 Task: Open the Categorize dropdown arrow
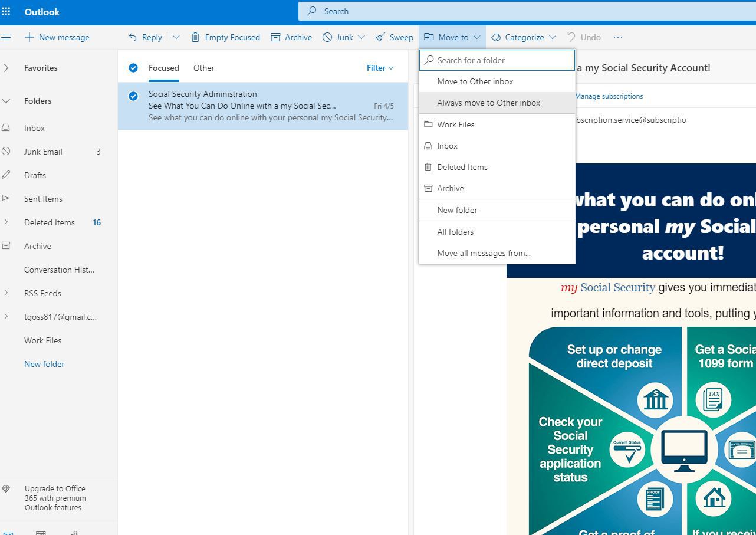(552, 37)
